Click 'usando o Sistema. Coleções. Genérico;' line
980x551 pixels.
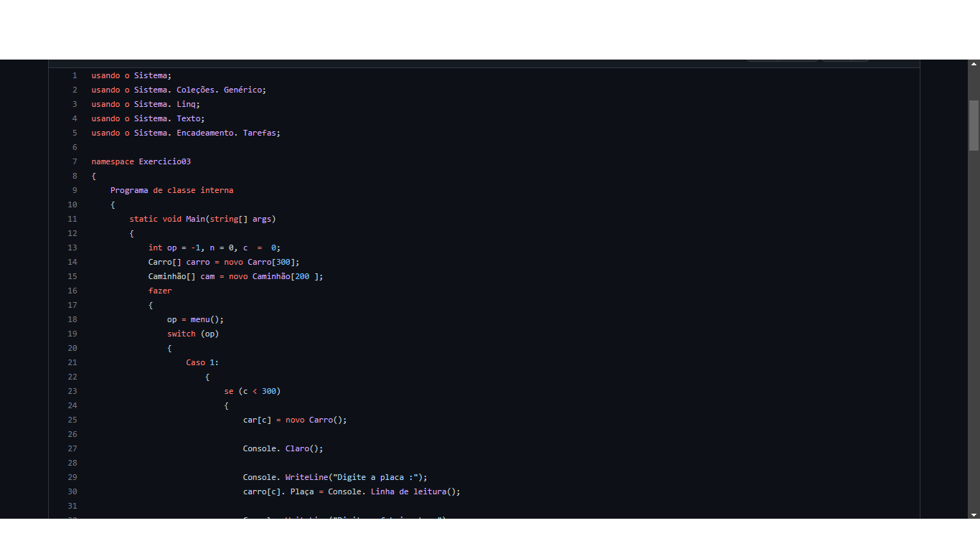tap(179, 90)
